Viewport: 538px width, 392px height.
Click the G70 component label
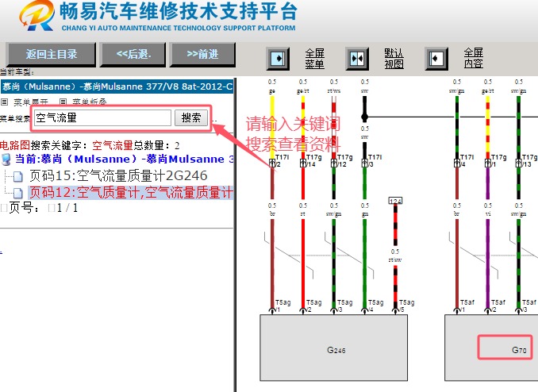point(519,350)
